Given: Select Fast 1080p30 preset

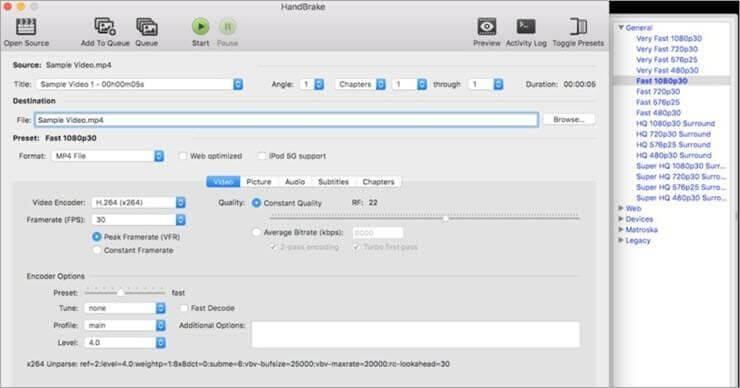Looking at the screenshot, I should (662, 81).
